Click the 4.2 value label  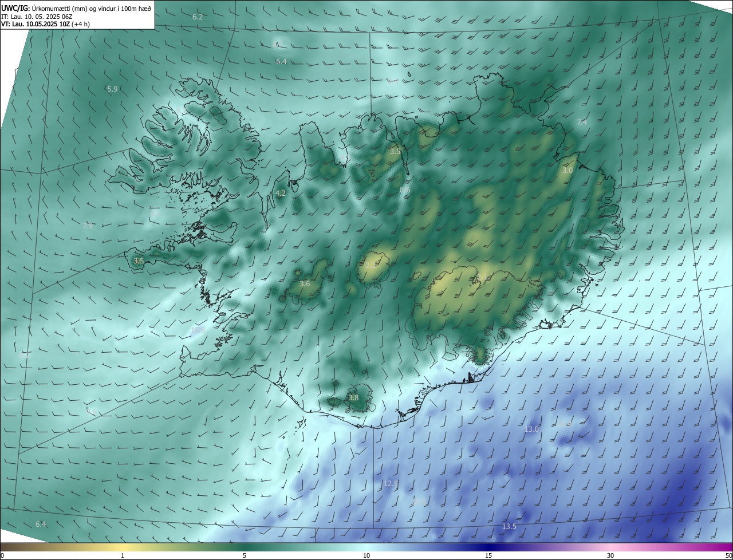281,194
